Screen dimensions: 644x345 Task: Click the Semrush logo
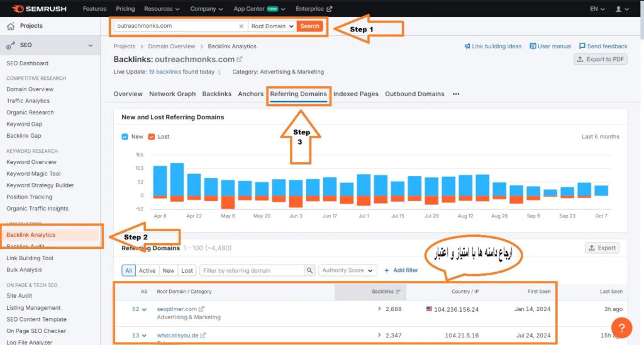(x=39, y=9)
